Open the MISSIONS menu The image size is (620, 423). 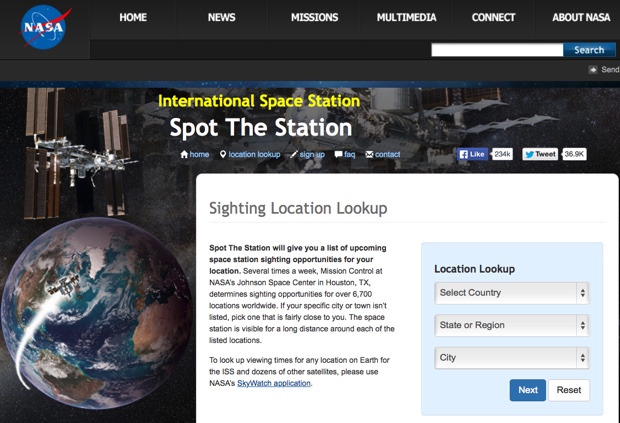coord(314,17)
